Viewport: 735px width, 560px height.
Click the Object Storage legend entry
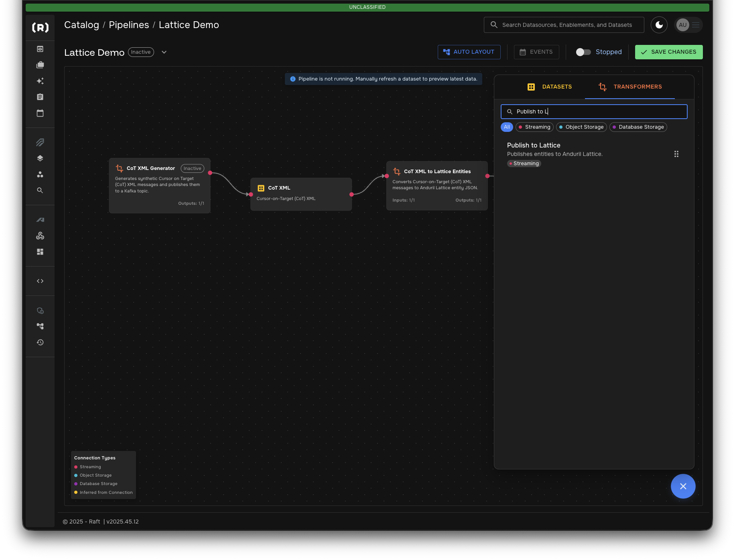[93, 475]
